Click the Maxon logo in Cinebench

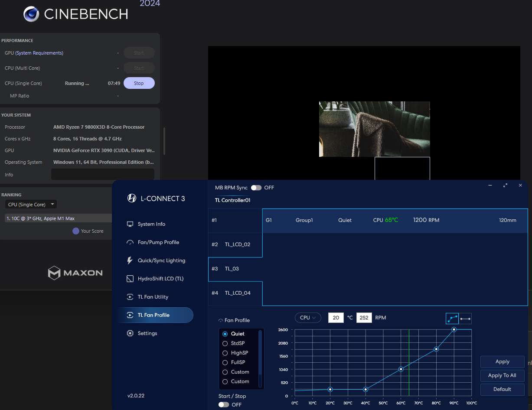(75, 273)
